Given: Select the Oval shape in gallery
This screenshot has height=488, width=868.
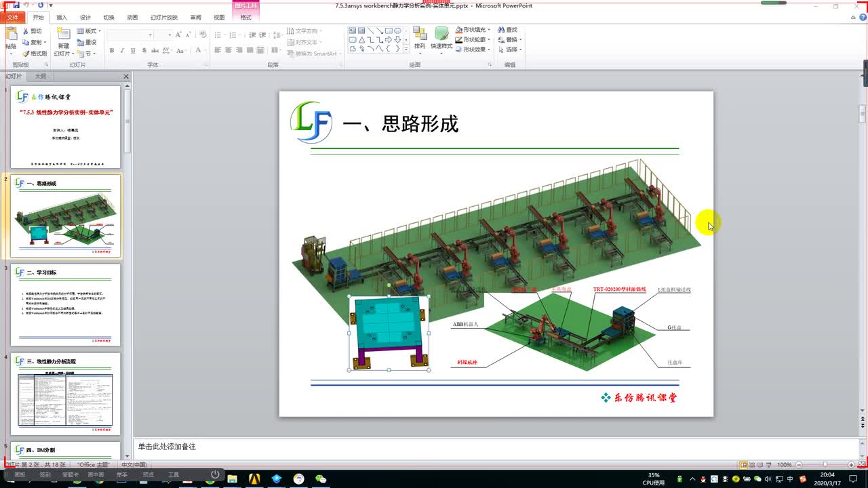Looking at the screenshot, I should (x=397, y=30).
